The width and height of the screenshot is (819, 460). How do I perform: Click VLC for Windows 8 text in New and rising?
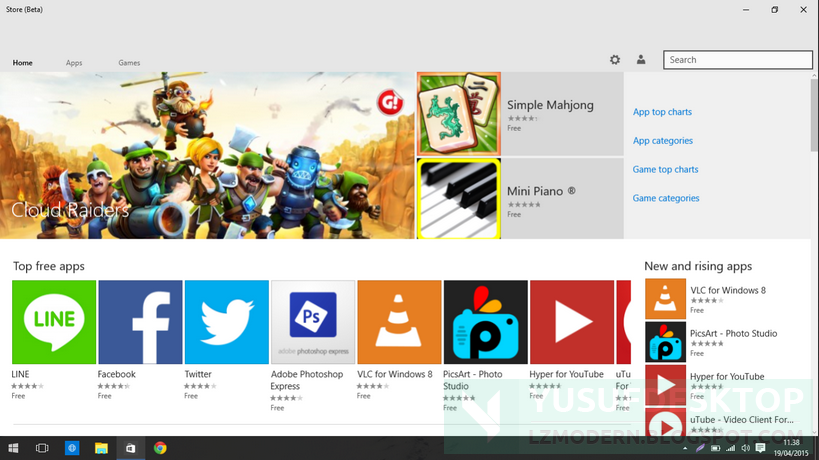tap(728, 290)
